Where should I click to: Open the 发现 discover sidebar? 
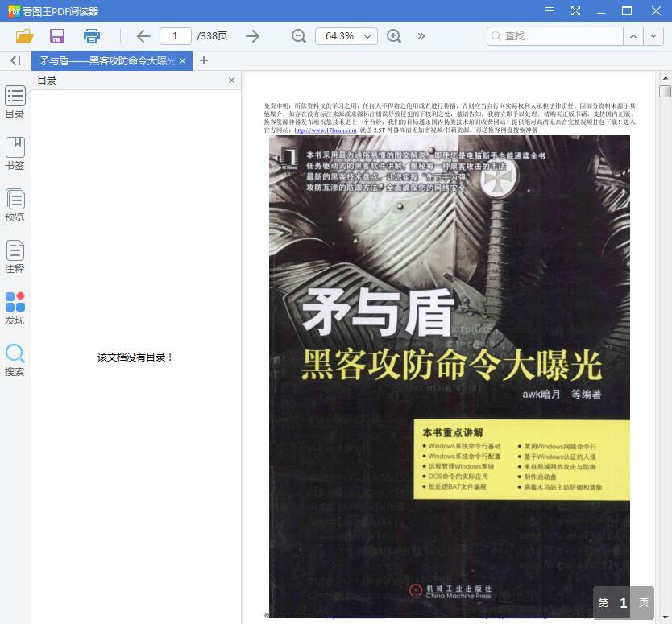pyautogui.click(x=15, y=308)
